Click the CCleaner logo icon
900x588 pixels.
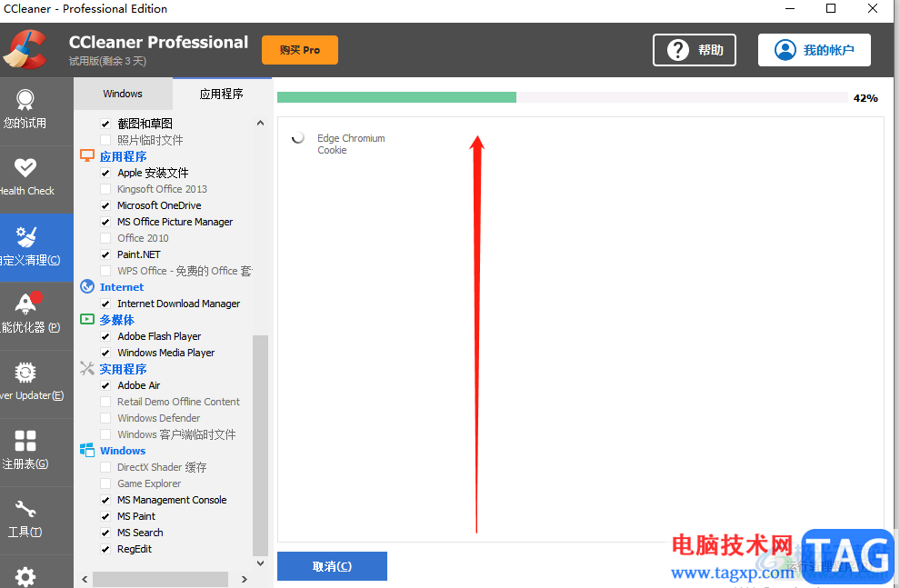[x=25, y=49]
